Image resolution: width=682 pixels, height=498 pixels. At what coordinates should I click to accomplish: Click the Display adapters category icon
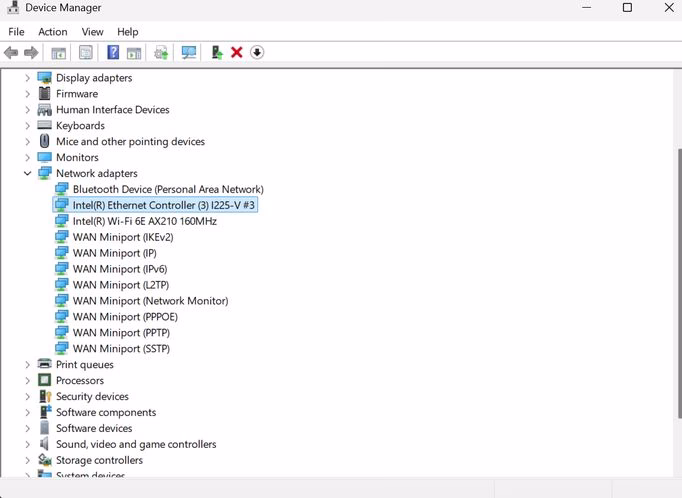[44, 78]
